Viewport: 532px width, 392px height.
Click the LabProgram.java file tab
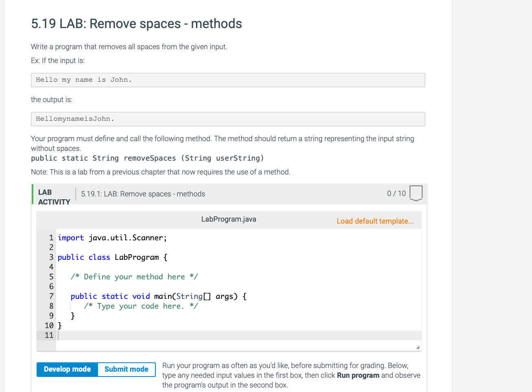tap(229, 219)
